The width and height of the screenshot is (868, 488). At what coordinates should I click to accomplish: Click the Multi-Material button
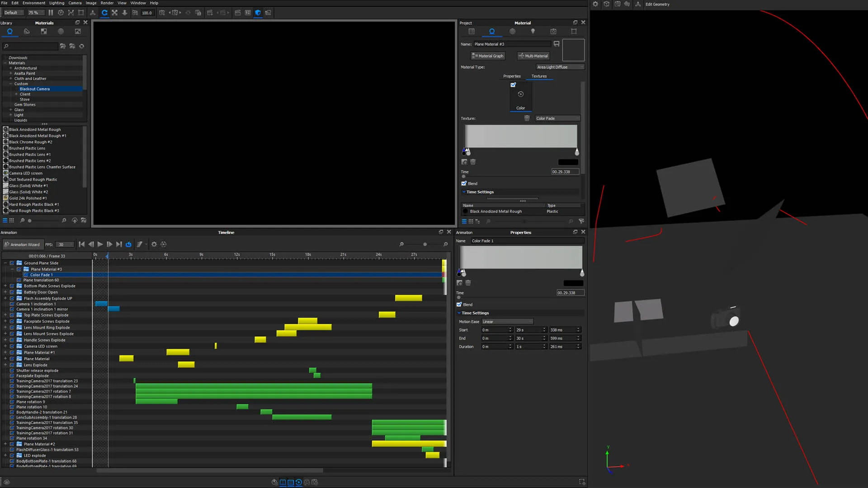pyautogui.click(x=533, y=56)
